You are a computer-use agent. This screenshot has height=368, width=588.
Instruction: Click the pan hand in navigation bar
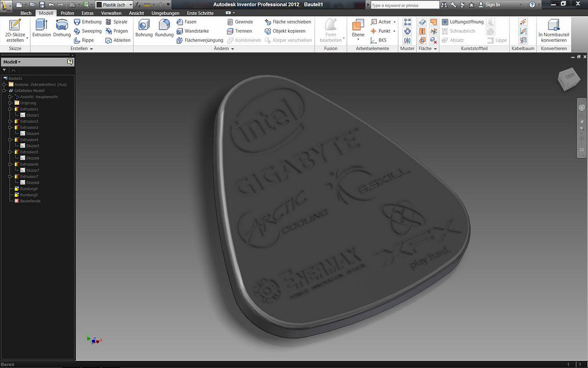coord(582,121)
